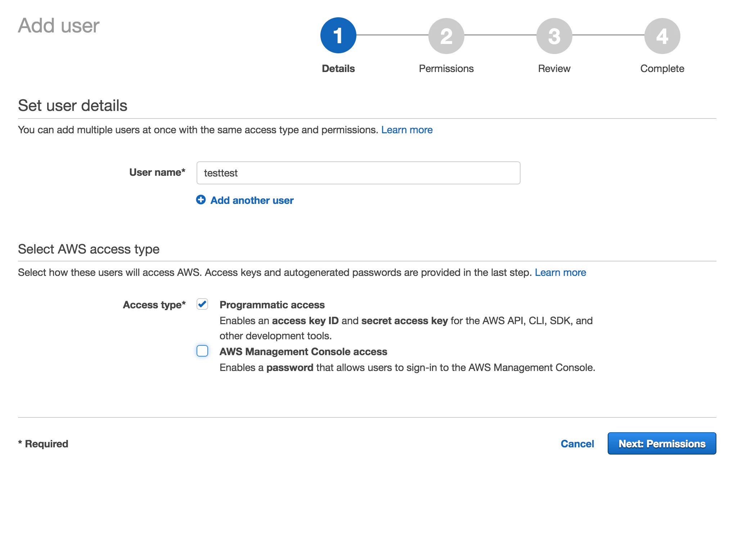Select the Complete step label
The height and width of the screenshot is (559, 756).
[x=662, y=68]
